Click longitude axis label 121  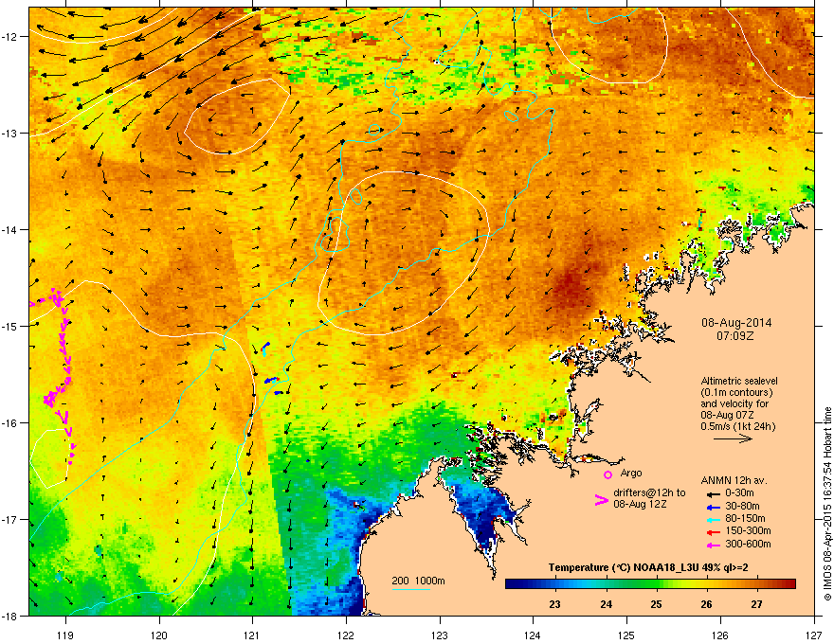tap(252, 635)
